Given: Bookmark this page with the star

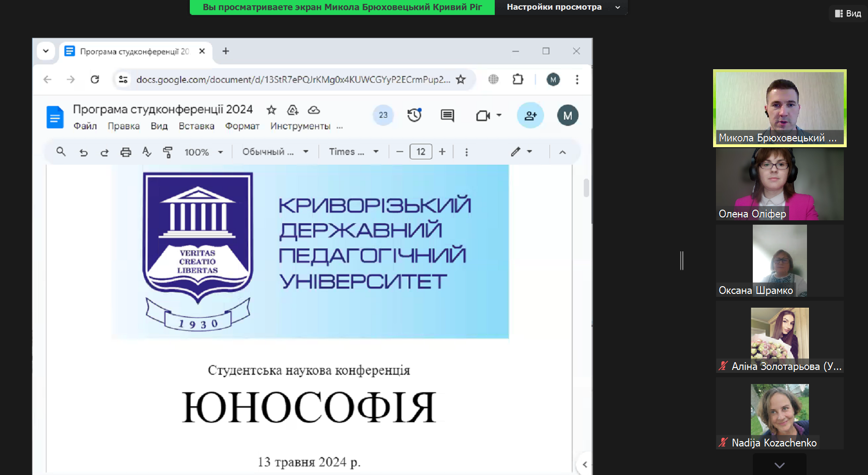Looking at the screenshot, I should click(461, 79).
